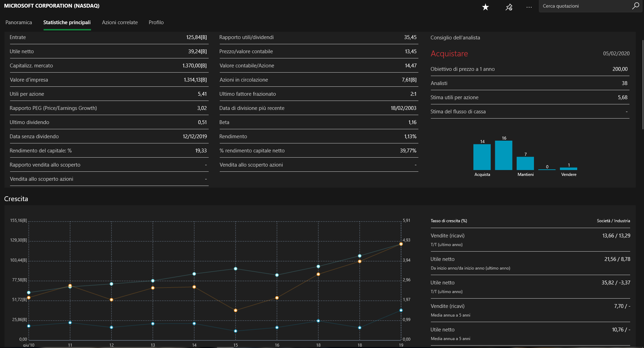644x348 pixels.
Task: Click the growth value 21,56 / 8,78
Action: (617, 259)
